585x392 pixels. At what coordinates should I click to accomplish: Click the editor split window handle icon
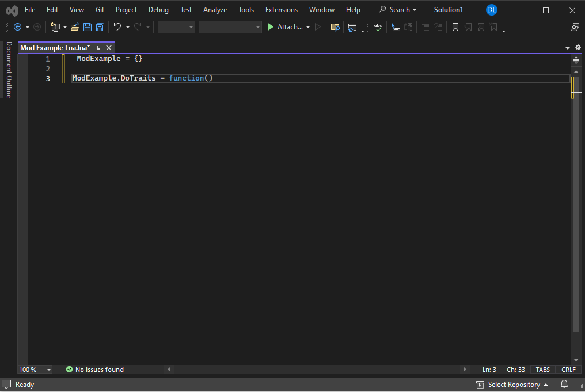tap(576, 60)
